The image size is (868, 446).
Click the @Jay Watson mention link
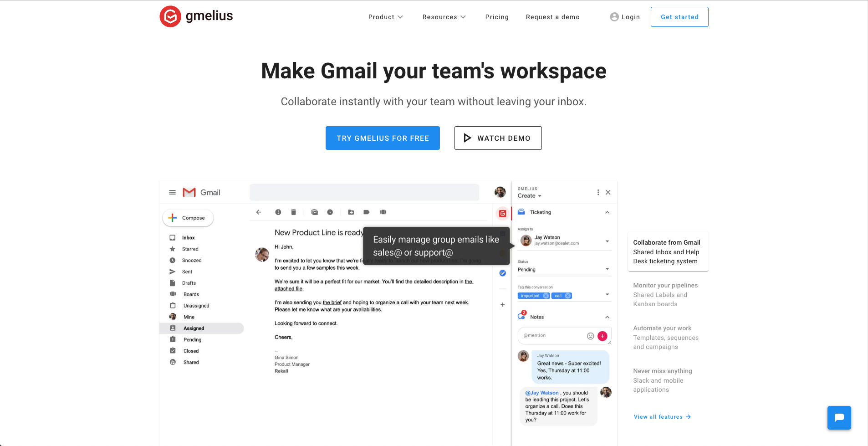point(542,393)
